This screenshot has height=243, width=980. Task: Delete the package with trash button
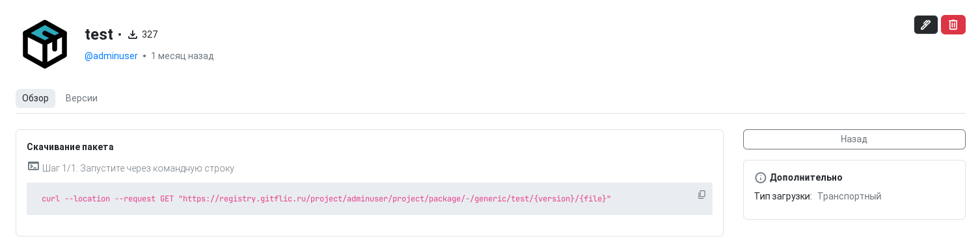[953, 25]
